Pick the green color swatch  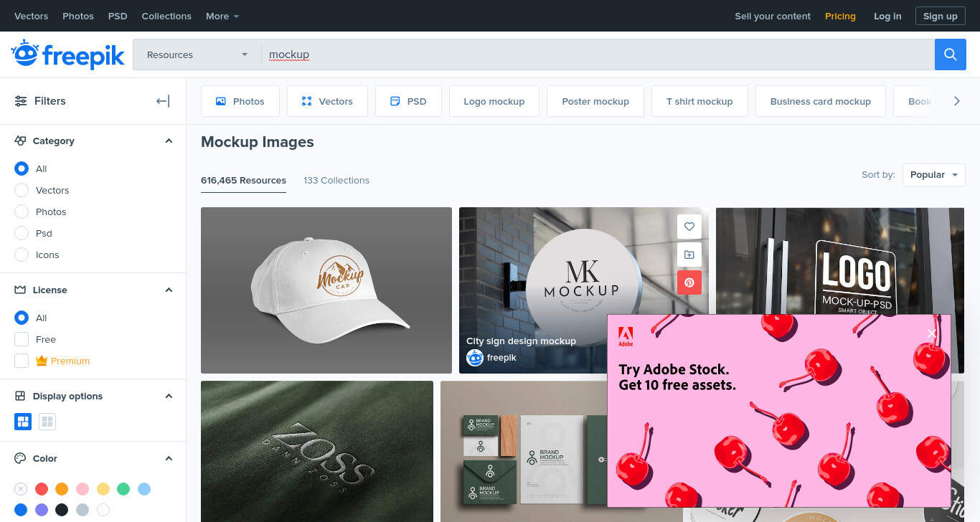point(123,489)
